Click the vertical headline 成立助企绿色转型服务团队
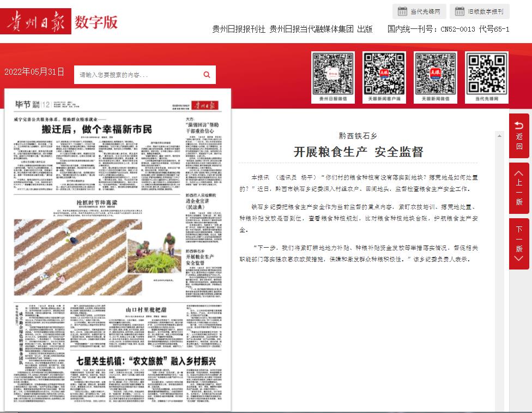 21,338
